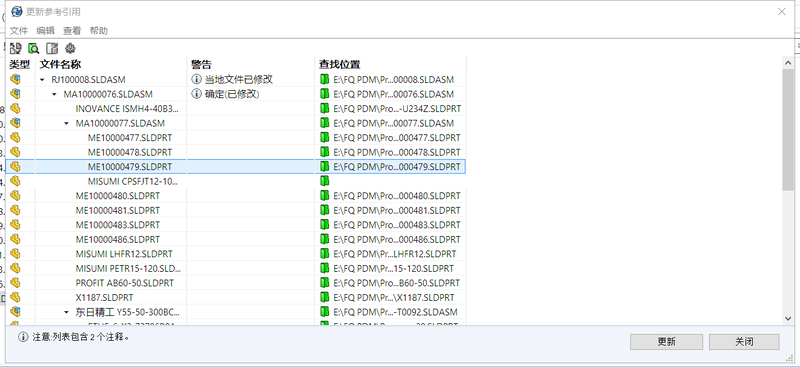Viewport: 800px width, 368px height.
Task: Select file name MISUMI PETR15-120
Action: 128,268
